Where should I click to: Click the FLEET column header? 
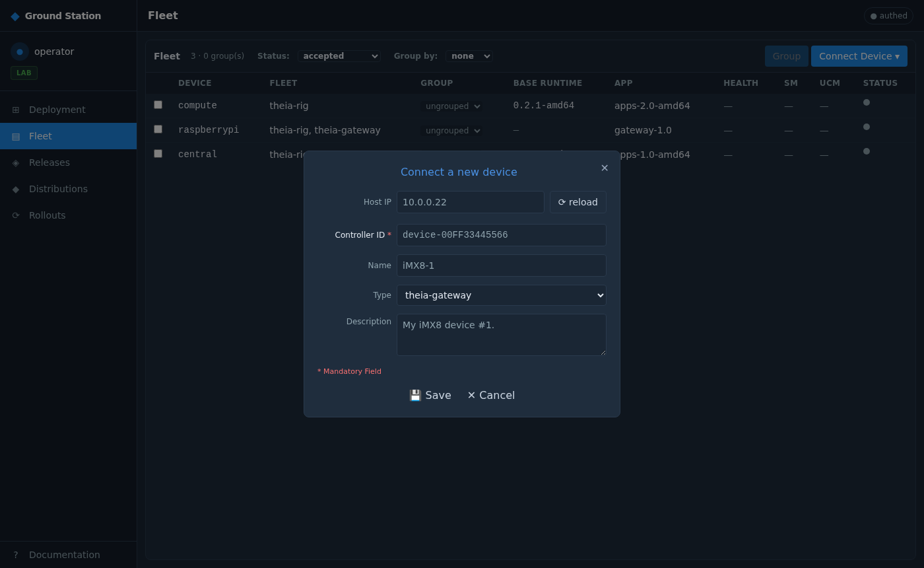click(283, 83)
